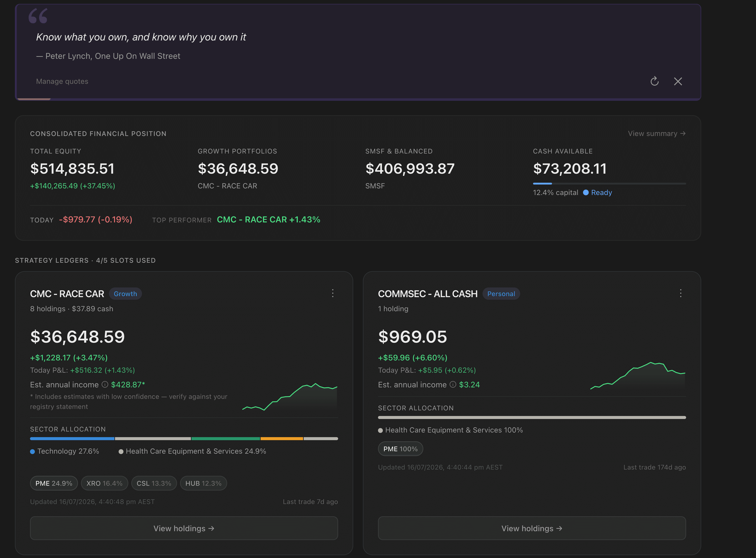Image resolution: width=756 pixels, height=558 pixels.
Task: Click the CSL 13.3% holding chip
Action: point(154,483)
